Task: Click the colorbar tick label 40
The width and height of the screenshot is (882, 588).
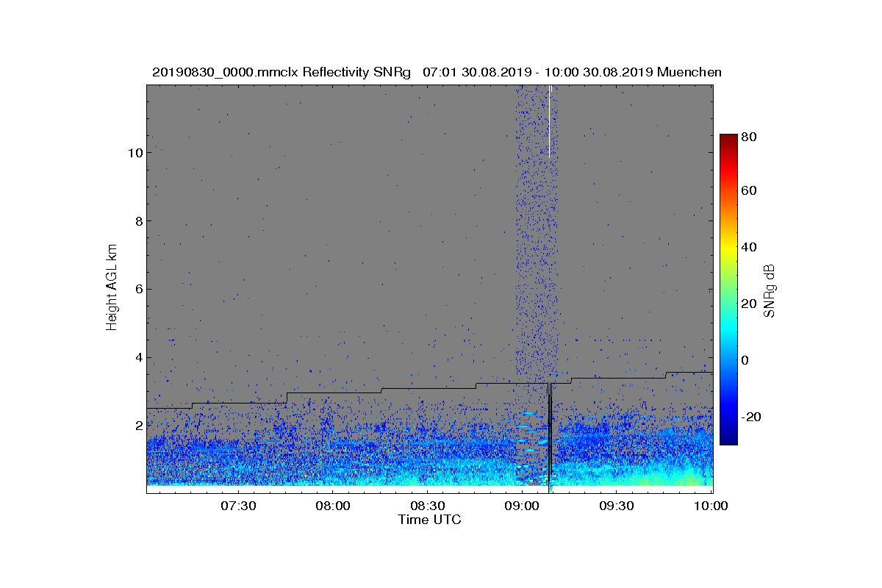Action: point(750,247)
